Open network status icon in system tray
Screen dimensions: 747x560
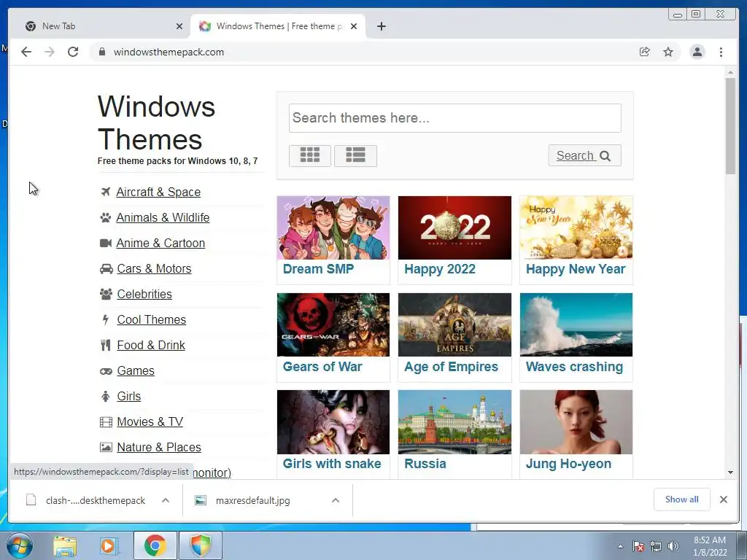point(656,546)
